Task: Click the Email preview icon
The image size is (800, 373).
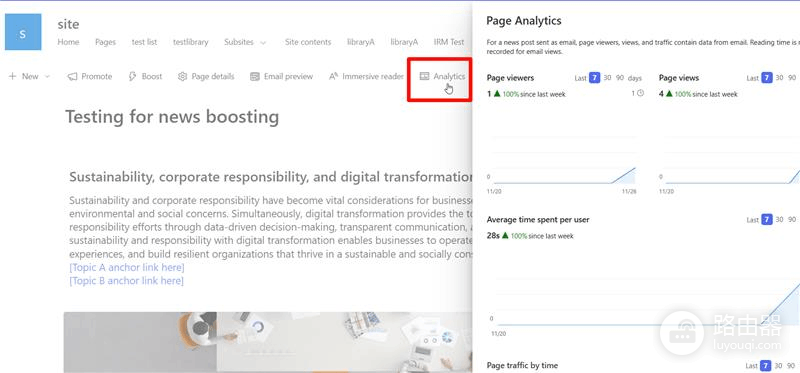Action: click(x=255, y=77)
